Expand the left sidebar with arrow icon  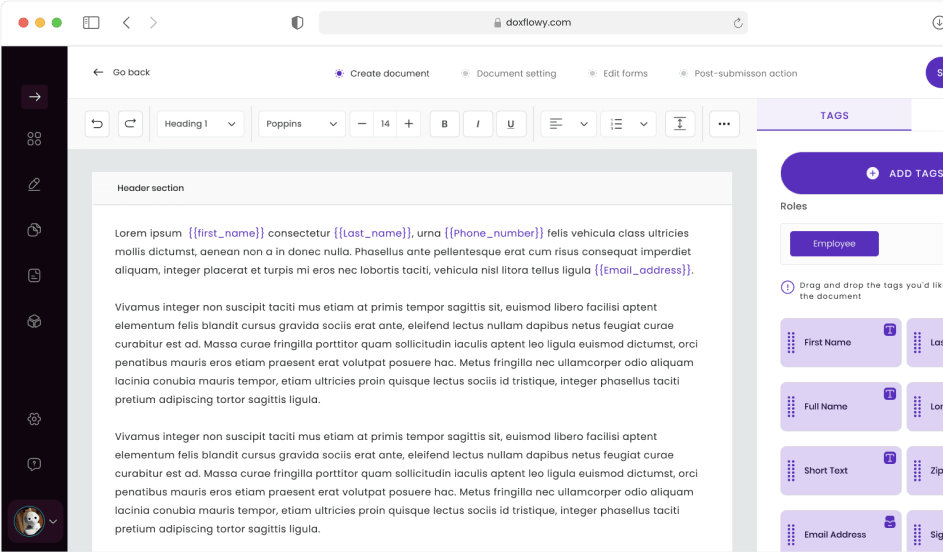pyautogui.click(x=34, y=97)
